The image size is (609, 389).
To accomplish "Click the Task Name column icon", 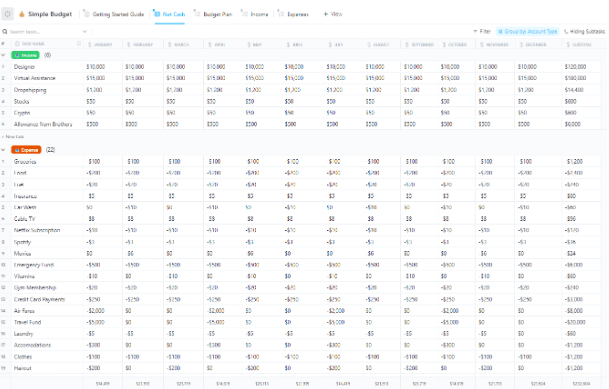I will [x=17, y=44].
